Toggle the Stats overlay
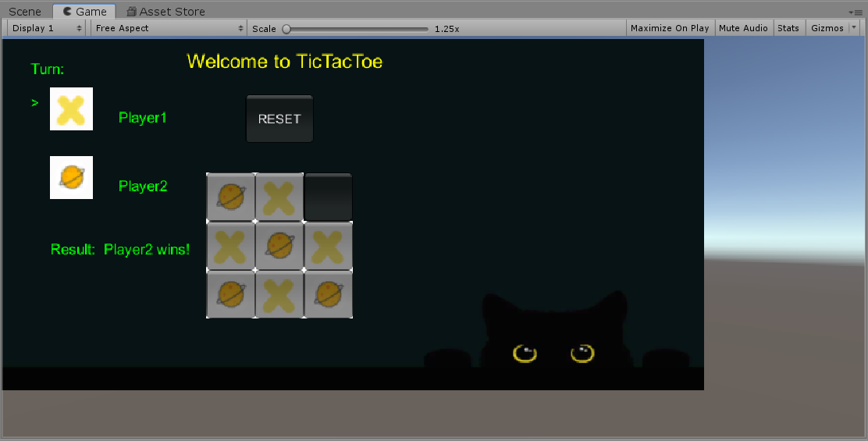868x441 pixels. (788, 28)
